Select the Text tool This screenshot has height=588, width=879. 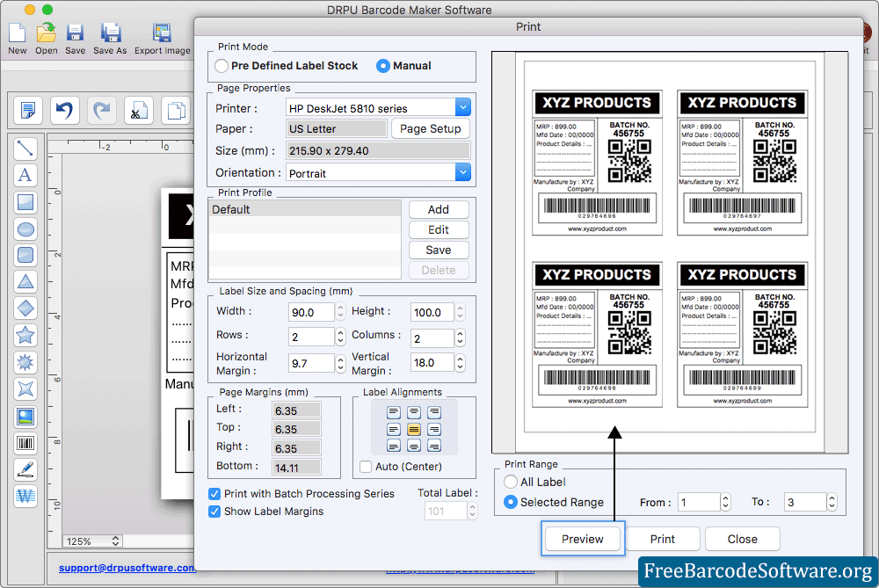(25, 175)
